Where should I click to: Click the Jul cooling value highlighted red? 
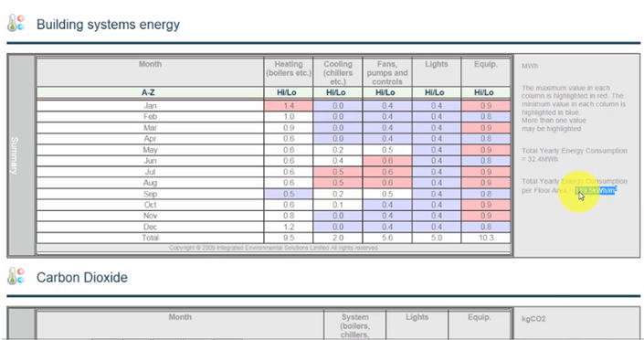pyautogui.click(x=338, y=172)
